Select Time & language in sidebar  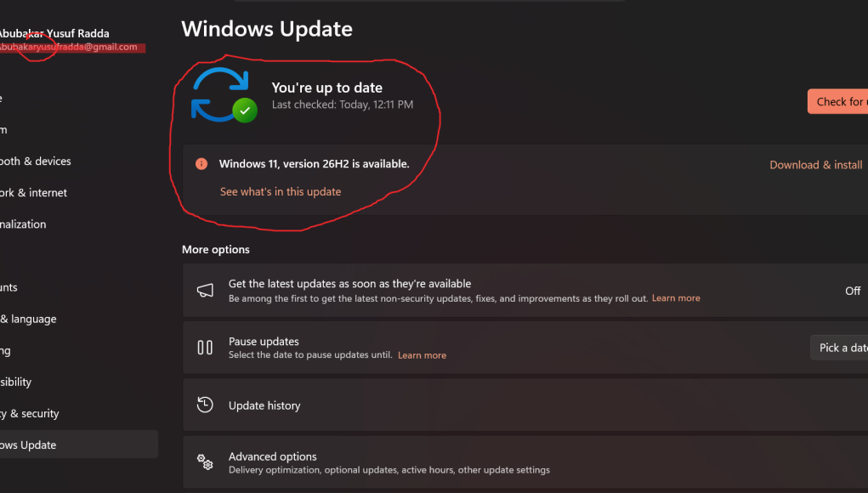[28, 319]
